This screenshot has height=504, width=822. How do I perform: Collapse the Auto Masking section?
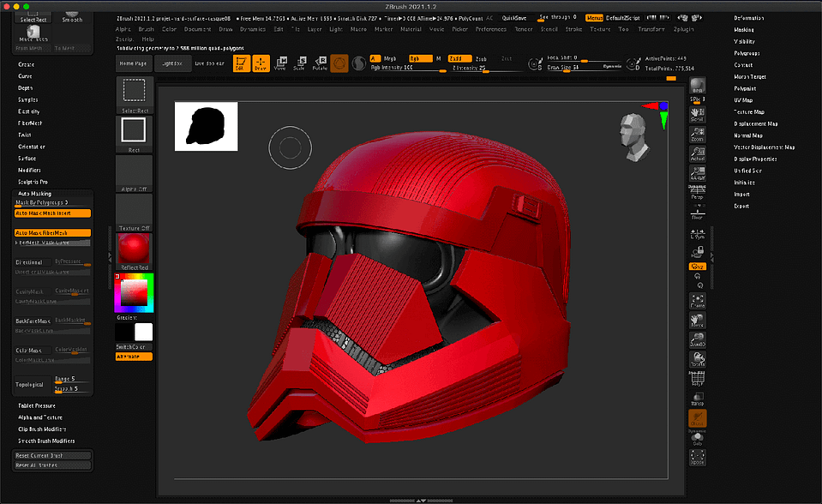[x=34, y=194]
